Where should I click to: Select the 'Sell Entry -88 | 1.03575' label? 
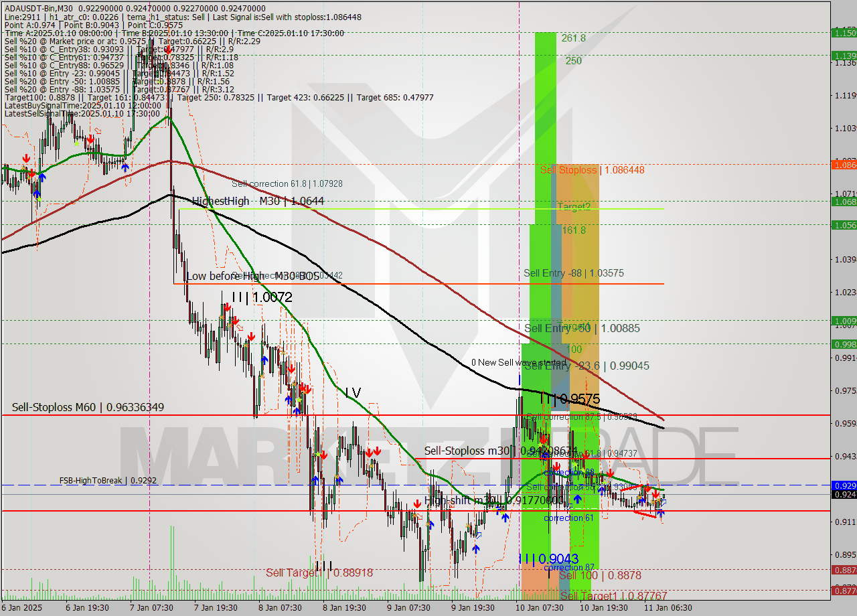[574, 273]
